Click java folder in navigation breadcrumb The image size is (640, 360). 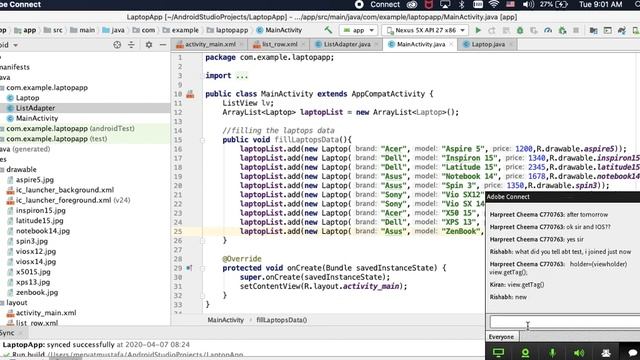(x=113, y=30)
